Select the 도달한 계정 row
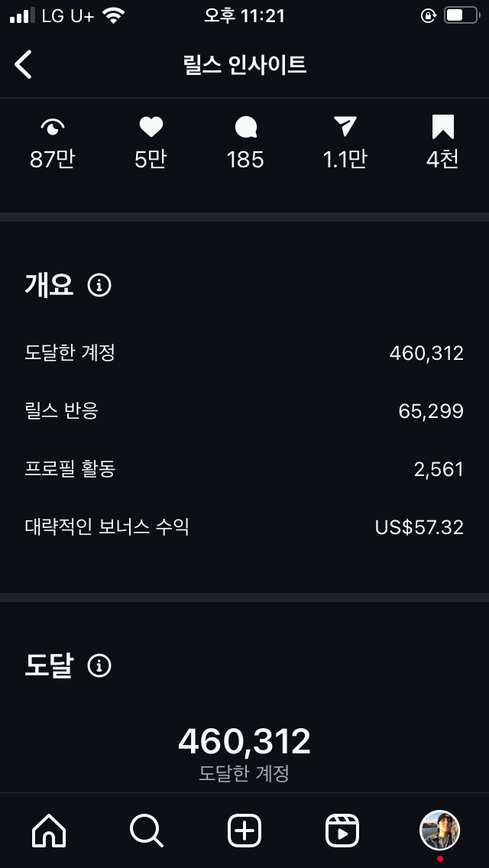 244,353
